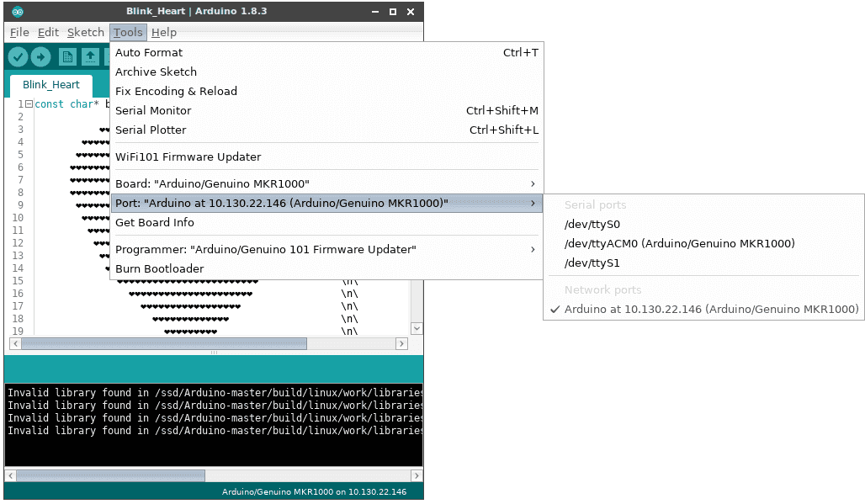Click the Blink_Heart sketch tab

51,85
